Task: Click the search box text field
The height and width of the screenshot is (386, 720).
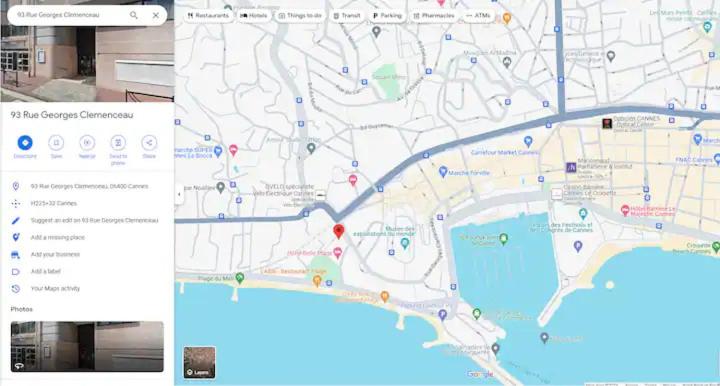Action: tap(69, 15)
